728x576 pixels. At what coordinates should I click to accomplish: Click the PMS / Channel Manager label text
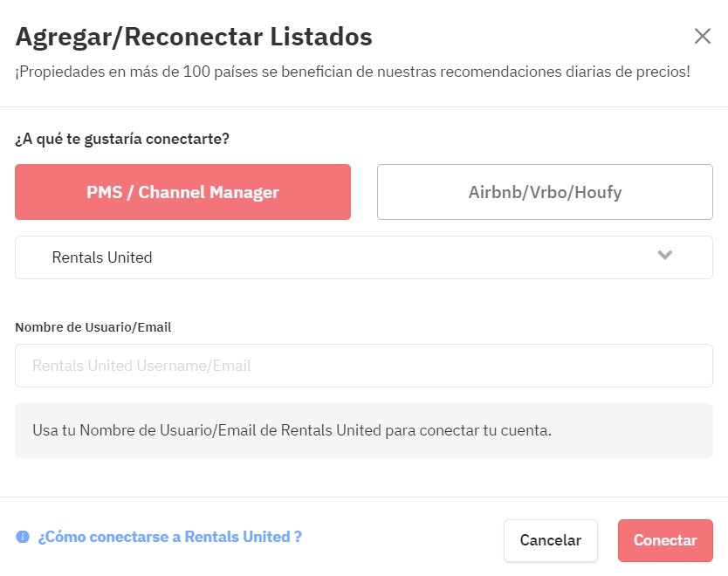(182, 192)
